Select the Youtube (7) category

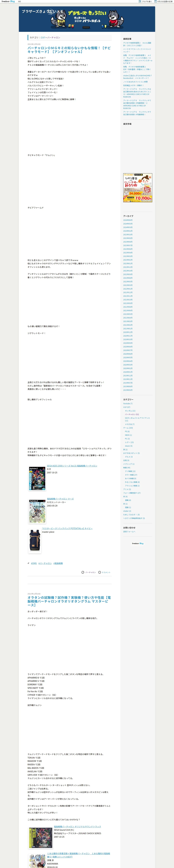(128, 403)
